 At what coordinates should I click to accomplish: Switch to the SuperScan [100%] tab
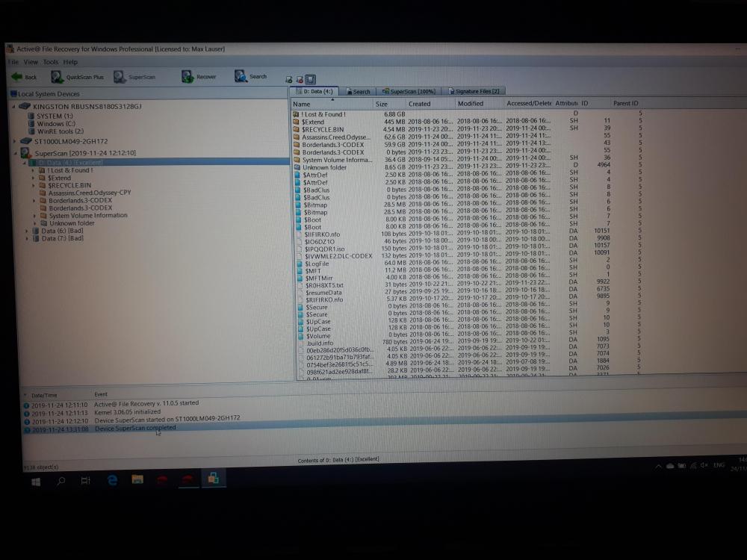tap(409, 91)
